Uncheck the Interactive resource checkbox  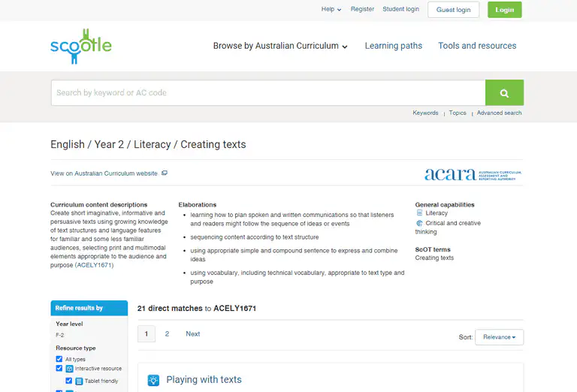tap(59, 369)
